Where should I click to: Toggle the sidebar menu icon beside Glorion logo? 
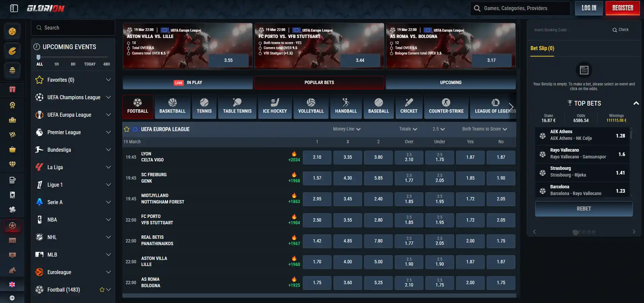[x=14, y=8]
